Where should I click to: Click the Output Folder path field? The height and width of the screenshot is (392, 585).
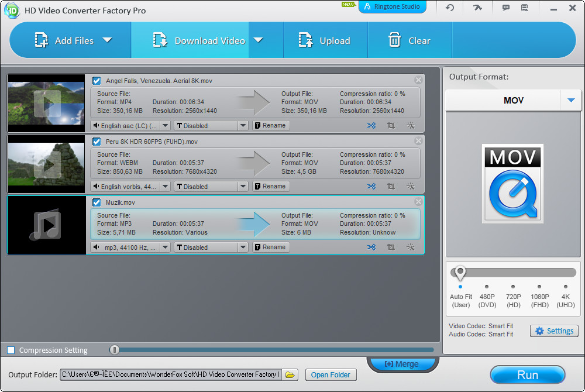[x=171, y=375]
